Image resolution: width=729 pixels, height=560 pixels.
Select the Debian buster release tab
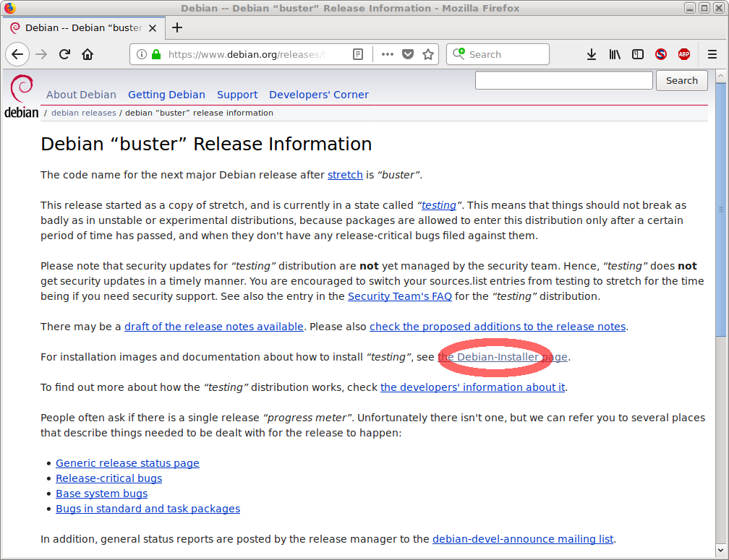(83, 28)
